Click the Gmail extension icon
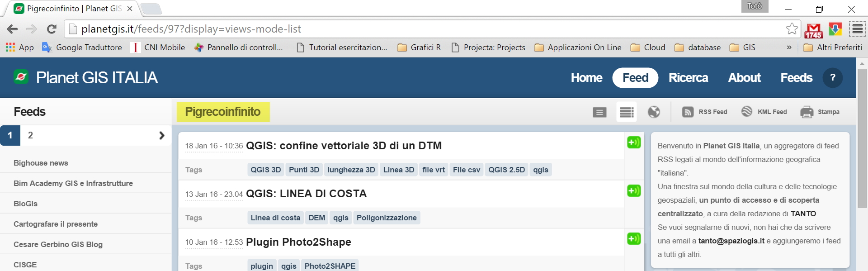The image size is (868, 271). (814, 30)
